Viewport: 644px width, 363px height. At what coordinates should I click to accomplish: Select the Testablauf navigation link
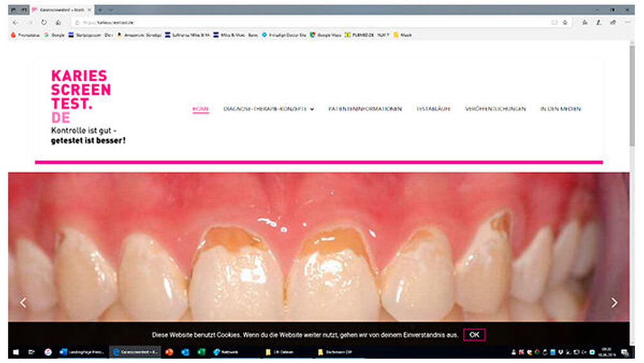[433, 109]
